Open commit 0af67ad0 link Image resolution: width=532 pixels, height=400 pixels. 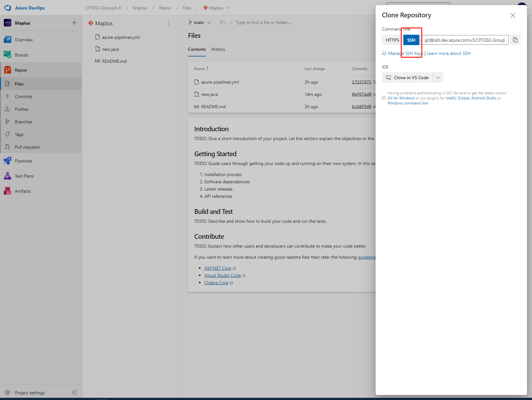tap(361, 94)
